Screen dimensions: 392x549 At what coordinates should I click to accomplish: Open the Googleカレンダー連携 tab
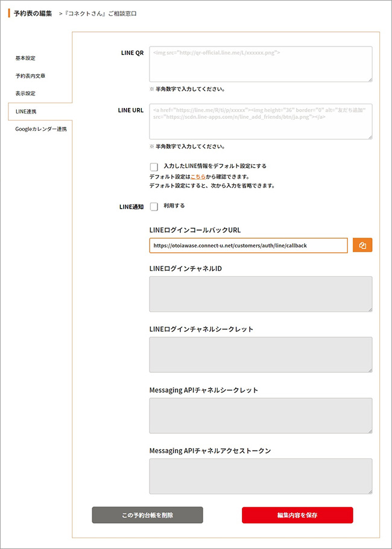(x=41, y=129)
